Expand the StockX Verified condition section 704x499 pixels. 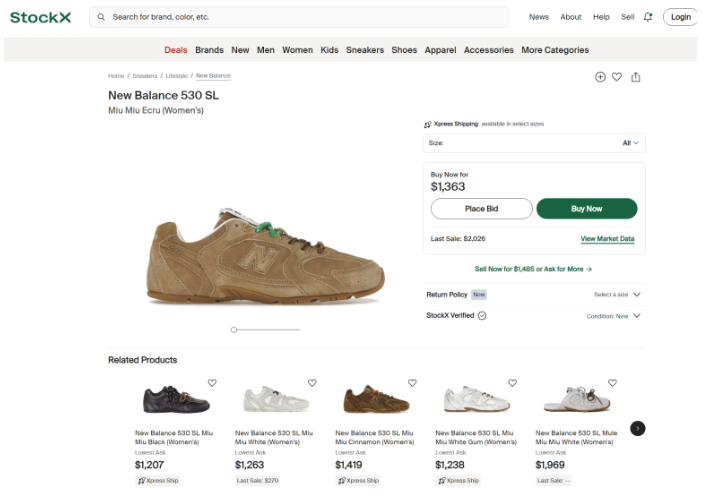637,316
